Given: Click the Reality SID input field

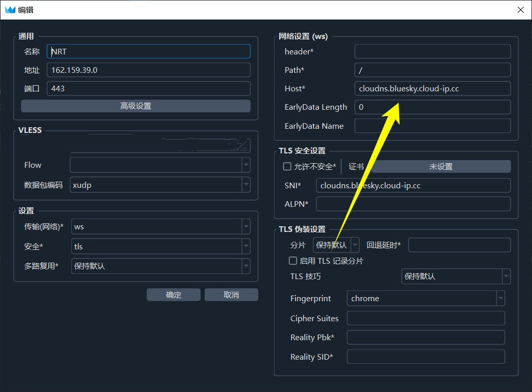Looking at the screenshot, I should tap(426, 357).
